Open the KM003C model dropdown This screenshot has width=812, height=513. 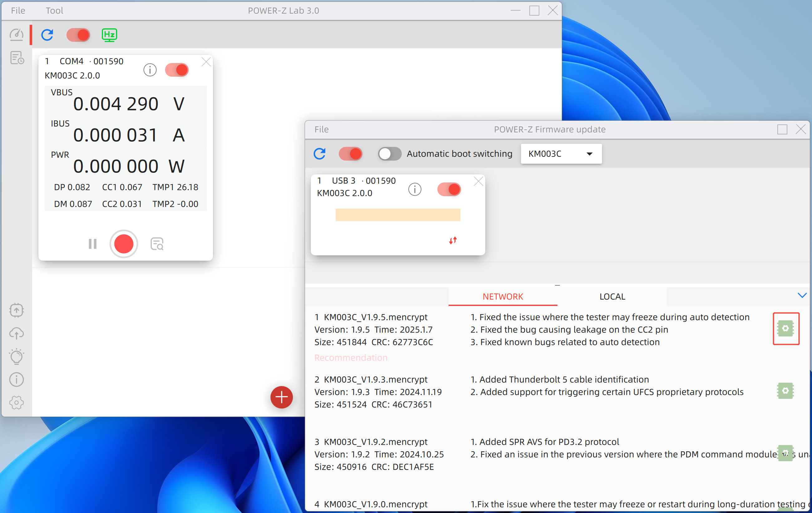(x=561, y=153)
